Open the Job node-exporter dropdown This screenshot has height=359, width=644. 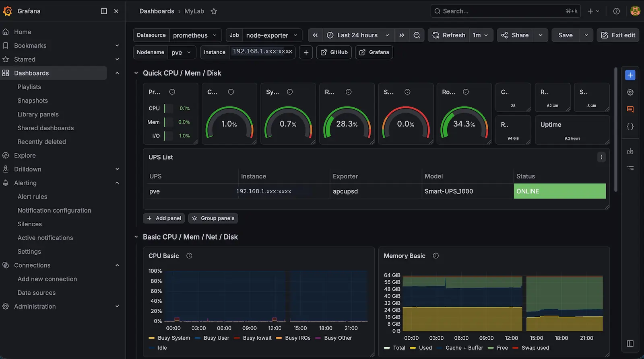[x=272, y=35]
